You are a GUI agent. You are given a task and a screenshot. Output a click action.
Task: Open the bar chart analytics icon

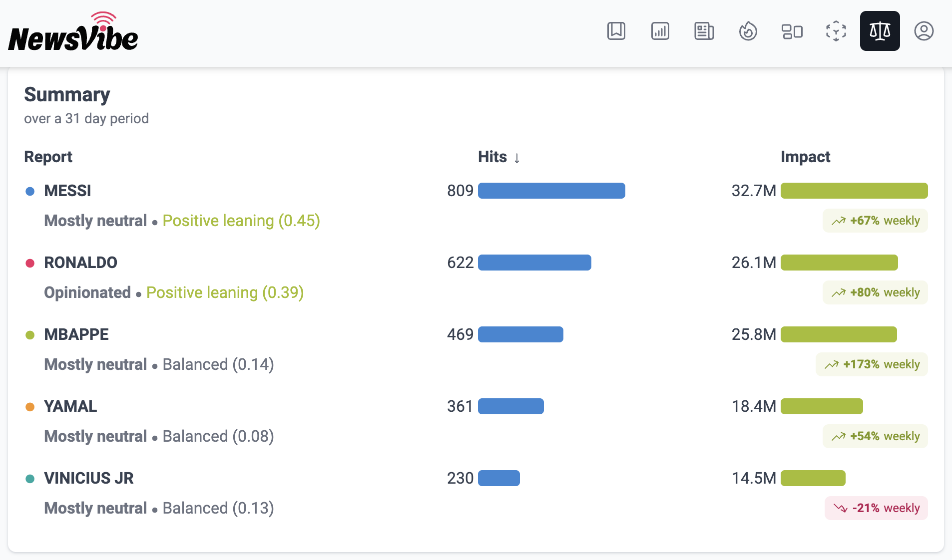pyautogui.click(x=660, y=31)
